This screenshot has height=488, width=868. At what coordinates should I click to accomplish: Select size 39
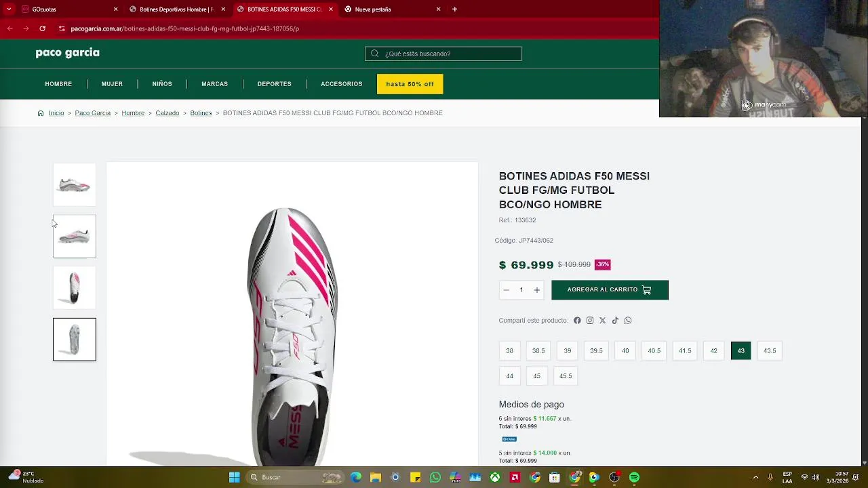[x=568, y=351]
